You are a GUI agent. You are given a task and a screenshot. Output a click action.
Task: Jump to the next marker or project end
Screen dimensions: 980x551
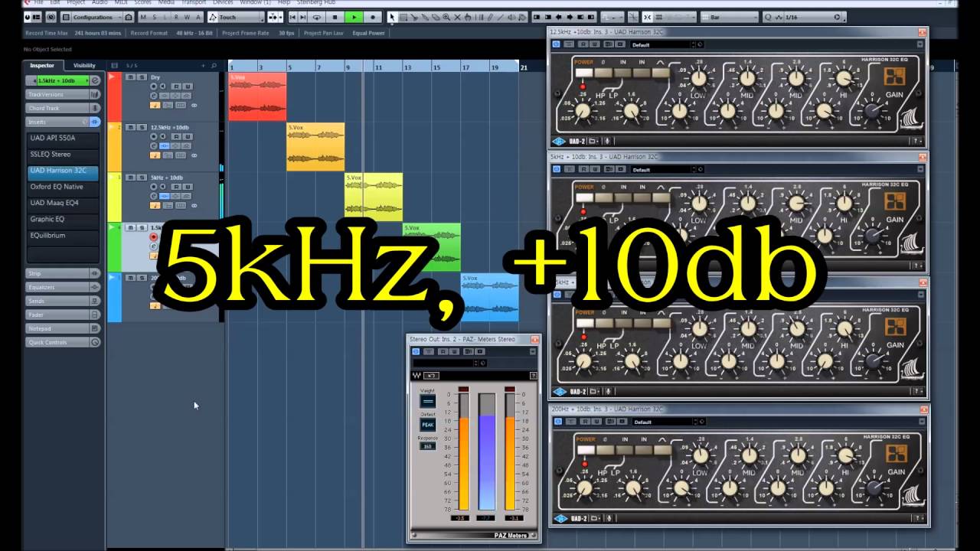[303, 17]
